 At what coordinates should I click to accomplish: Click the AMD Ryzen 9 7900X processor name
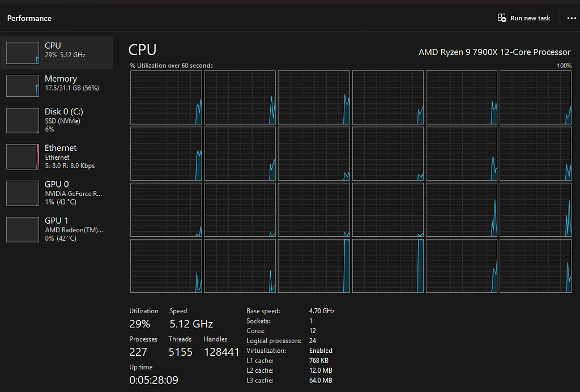(494, 52)
